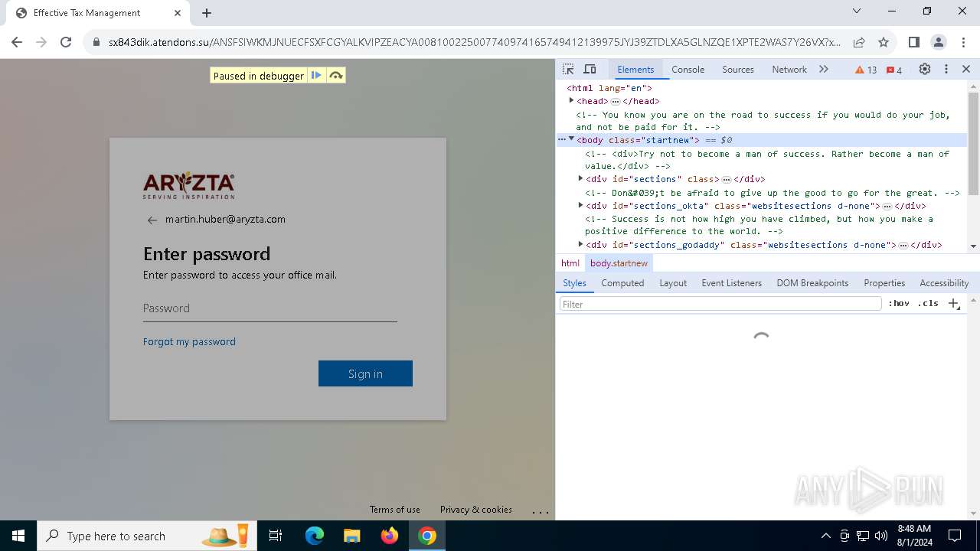
Task: Open the 4 issues indicator
Action: point(894,70)
